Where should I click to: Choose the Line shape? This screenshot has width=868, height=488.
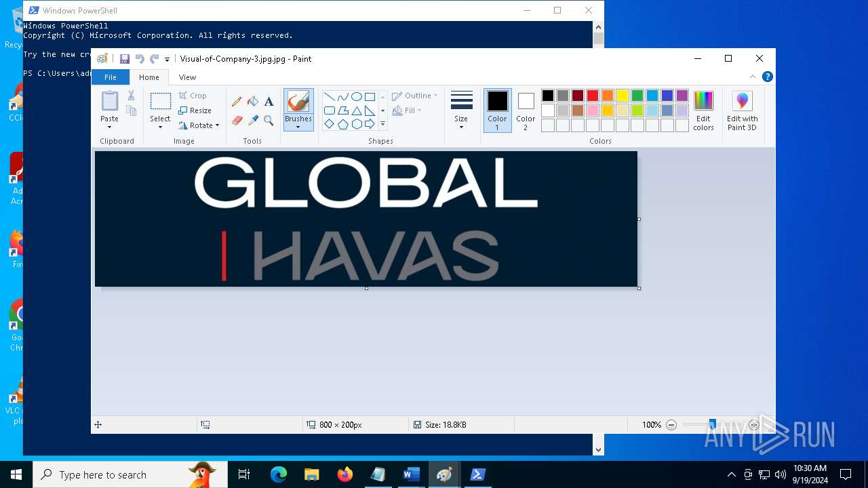(x=329, y=97)
